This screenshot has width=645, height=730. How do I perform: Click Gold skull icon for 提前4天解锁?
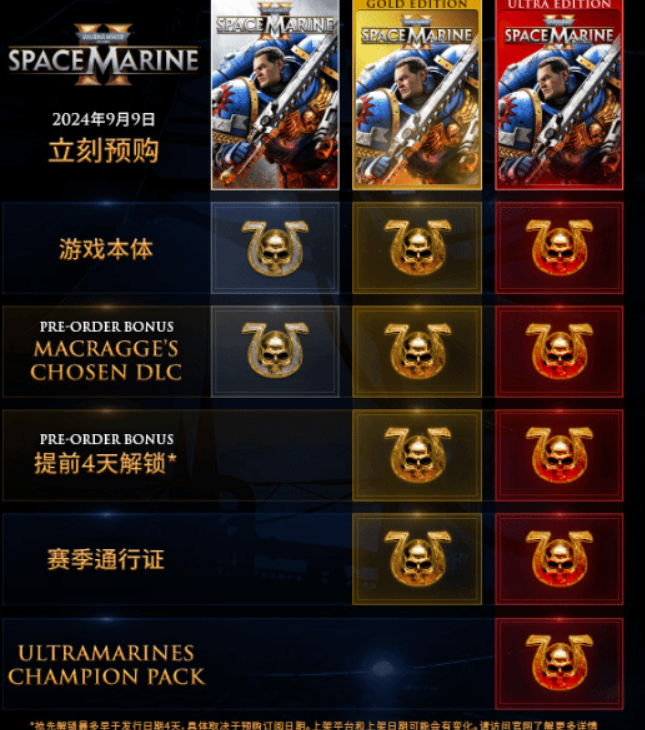417,454
